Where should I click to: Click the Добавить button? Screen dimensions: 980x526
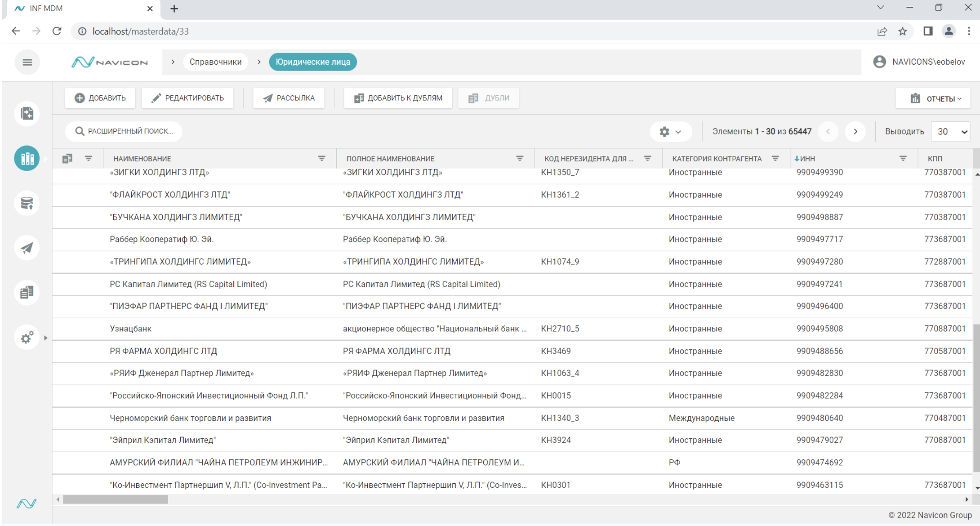pyautogui.click(x=100, y=98)
